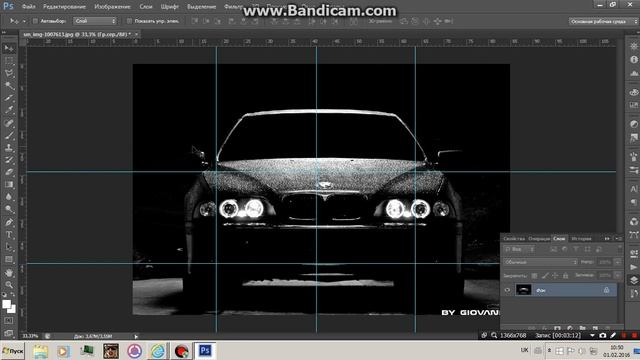Viewport: 640px width, 360px height.
Task: Enable Show Transform Controls checkbox
Action: click(129, 21)
